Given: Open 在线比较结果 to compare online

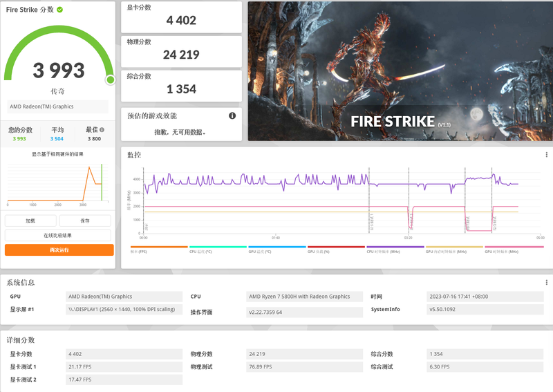Looking at the screenshot, I should tap(58, 235).
